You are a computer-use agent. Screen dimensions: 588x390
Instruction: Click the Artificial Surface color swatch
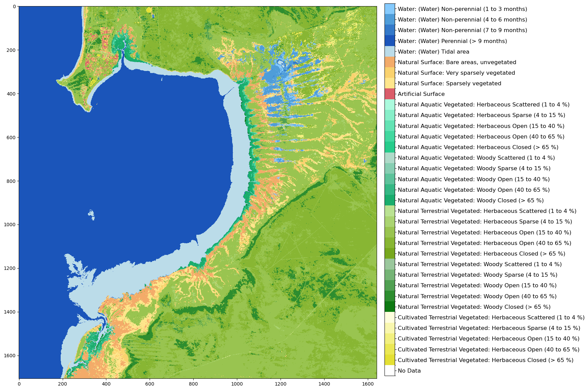(390, 94)
